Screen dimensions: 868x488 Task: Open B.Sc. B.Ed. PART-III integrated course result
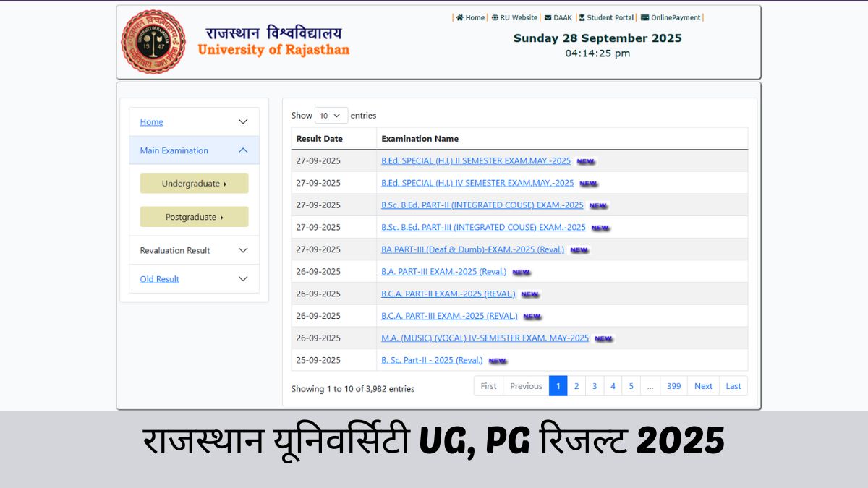(x=483, y=227)
